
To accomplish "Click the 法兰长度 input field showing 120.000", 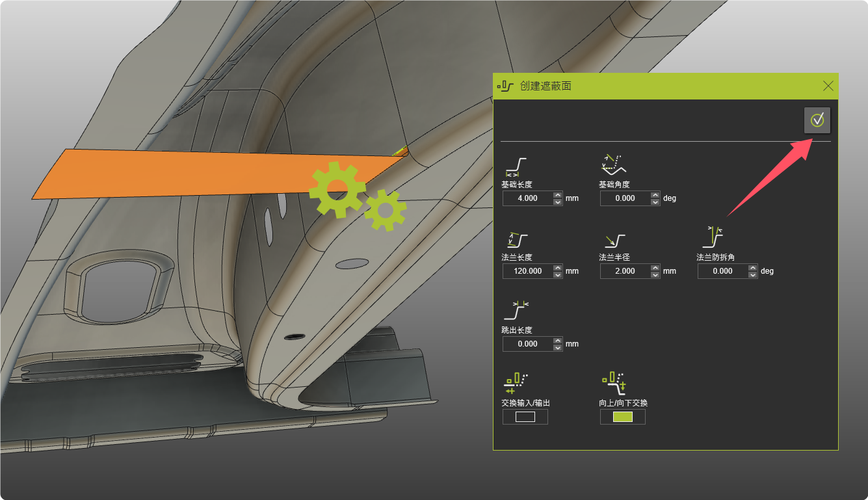I will click(x=527, y=271).
